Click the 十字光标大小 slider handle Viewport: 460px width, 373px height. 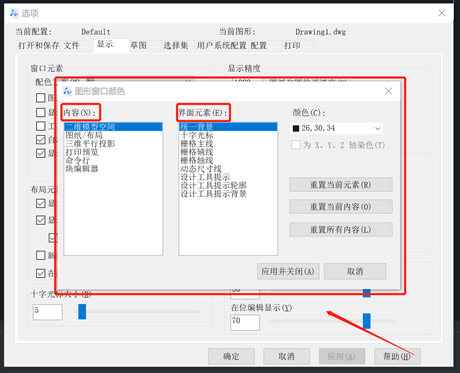click(x=82, y=311)
